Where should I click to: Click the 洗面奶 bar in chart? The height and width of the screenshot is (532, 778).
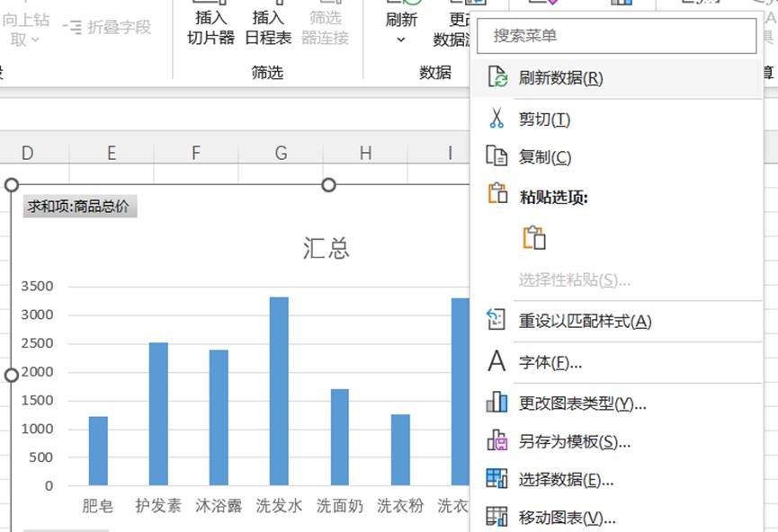coord(340,437)
